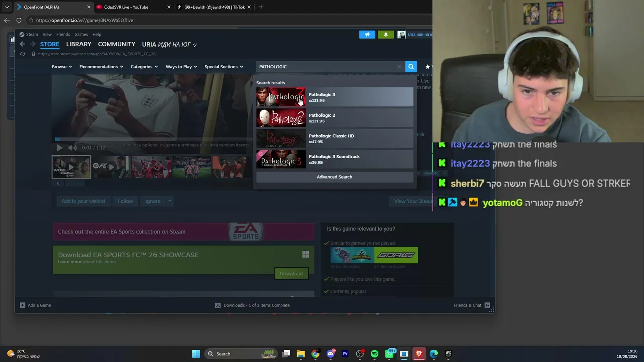This screenshot has height=362, width=644.
Task: Switch to the STORE tab
Action: pyautogui.click(x=50, y=44)
